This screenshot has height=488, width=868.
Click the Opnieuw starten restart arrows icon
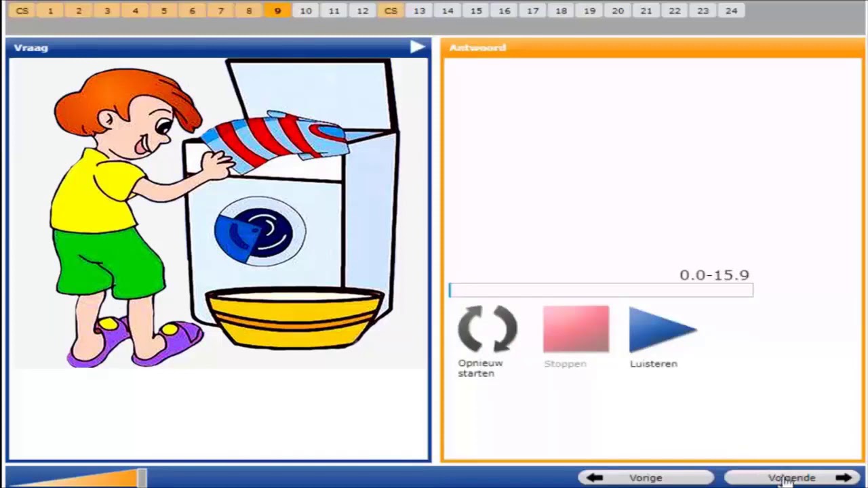coord(488,329)
